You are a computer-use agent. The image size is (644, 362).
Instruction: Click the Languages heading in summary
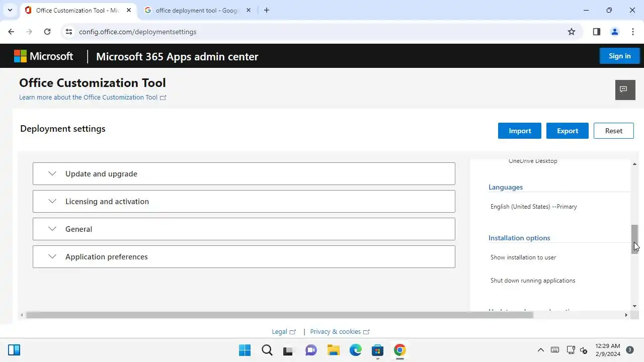[506, 187]
